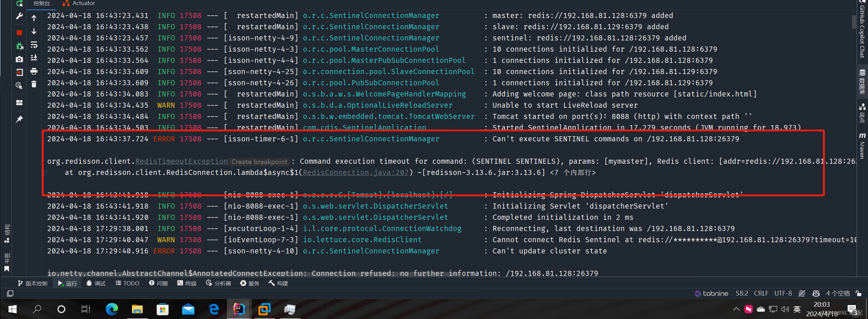
Task: Open the 问题 problems tool window
Action: [x=158, y=283]
